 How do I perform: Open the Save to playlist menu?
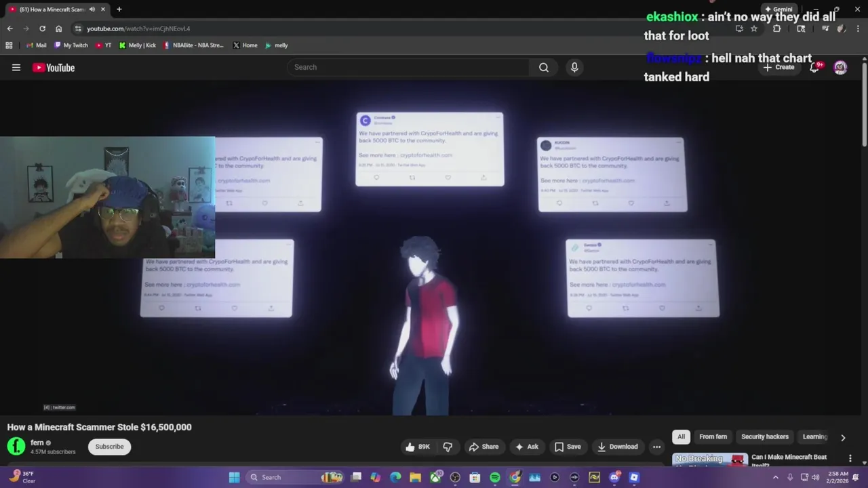(x=568, y=447)
